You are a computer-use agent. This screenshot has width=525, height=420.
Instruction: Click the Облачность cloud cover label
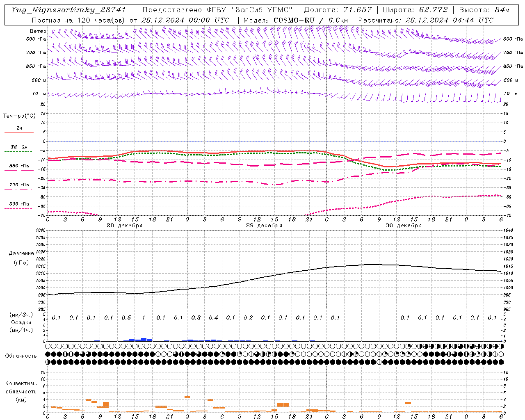pos(21,356)
